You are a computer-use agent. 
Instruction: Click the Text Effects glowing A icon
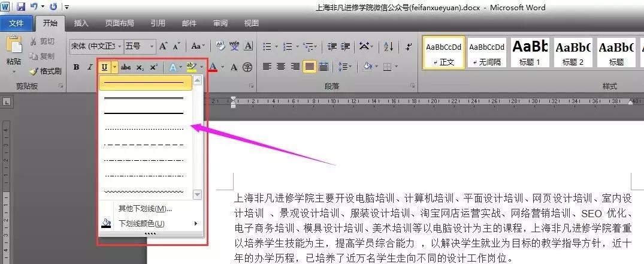coord(173,67)
